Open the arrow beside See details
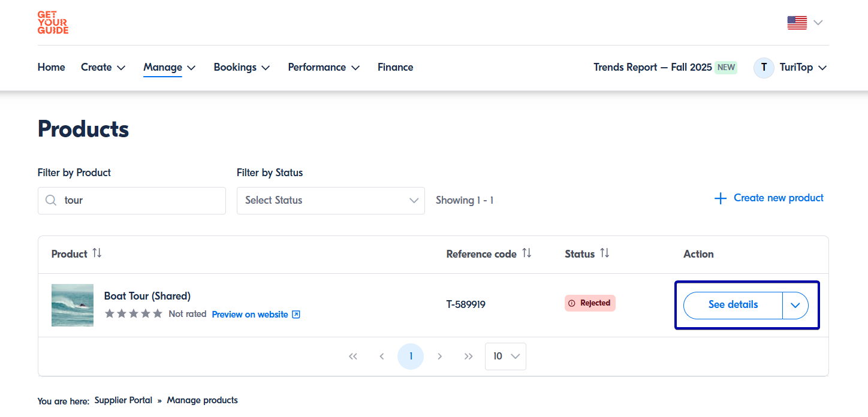The width and height of the screenshot is (868, 417). [x=795, y=305]
